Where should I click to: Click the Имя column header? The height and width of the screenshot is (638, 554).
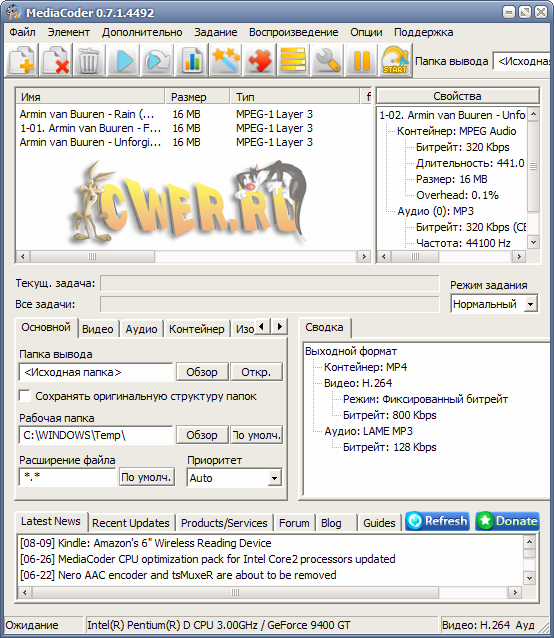90,97
